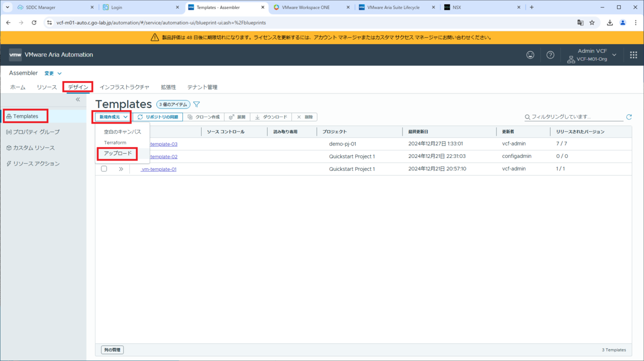Sort by the 更新者 column header

[x=508, y=132]
